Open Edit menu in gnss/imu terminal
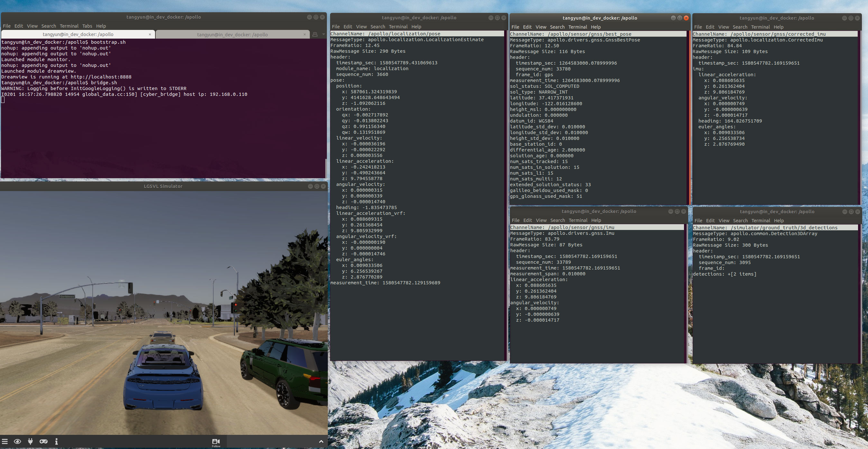The height and width of the screenshot is (449, 868). pos(528,220)
